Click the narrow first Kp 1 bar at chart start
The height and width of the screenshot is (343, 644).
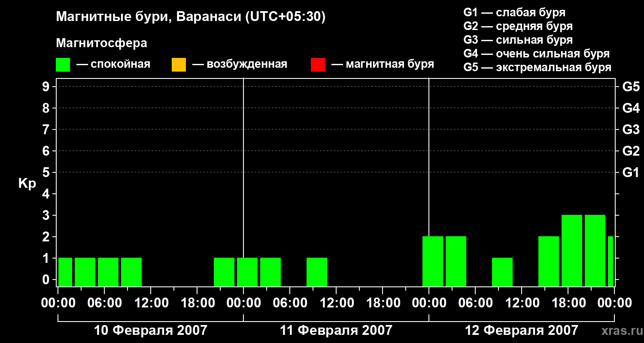click(65, 272)
